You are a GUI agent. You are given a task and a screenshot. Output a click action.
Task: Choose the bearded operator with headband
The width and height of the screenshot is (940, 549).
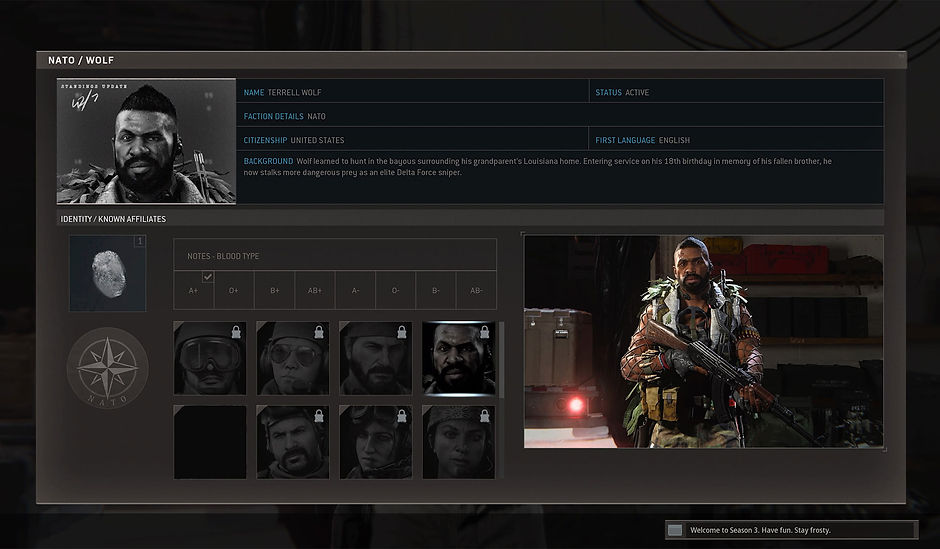(x=375, y=358)
